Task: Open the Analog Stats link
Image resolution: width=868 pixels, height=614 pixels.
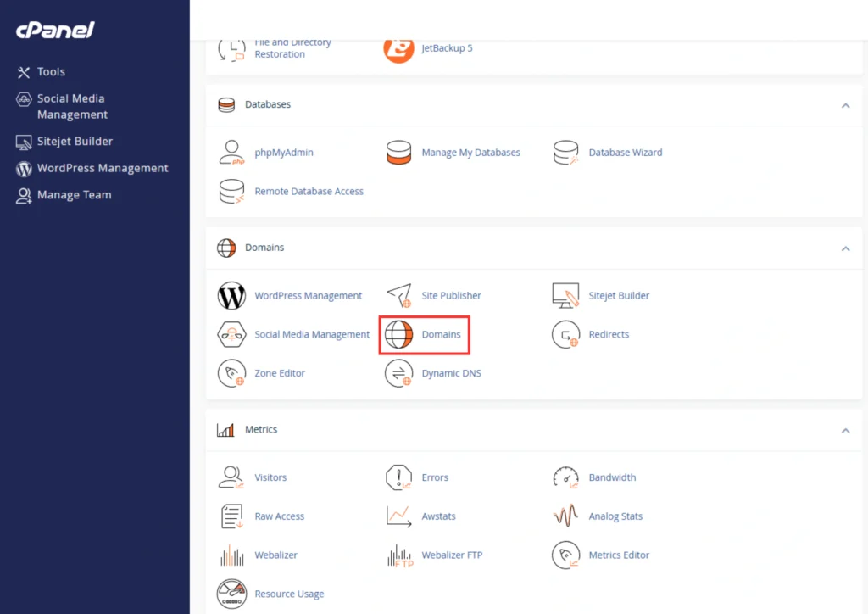Action: point(615,516)
